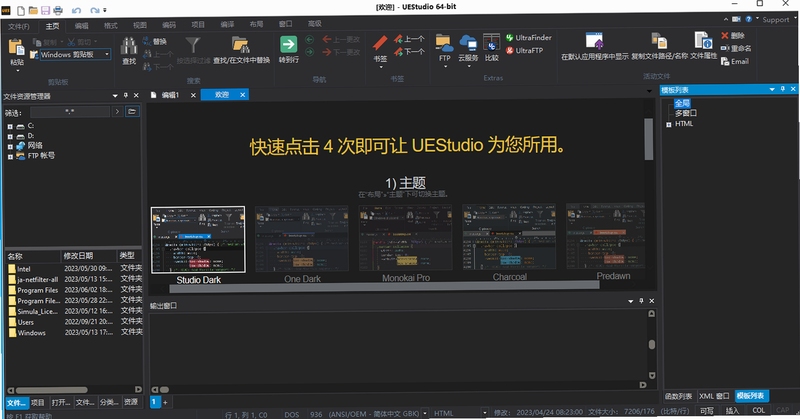
Task: Open 查找/在文件中替换 folder search icon
Action: (240, 44)
